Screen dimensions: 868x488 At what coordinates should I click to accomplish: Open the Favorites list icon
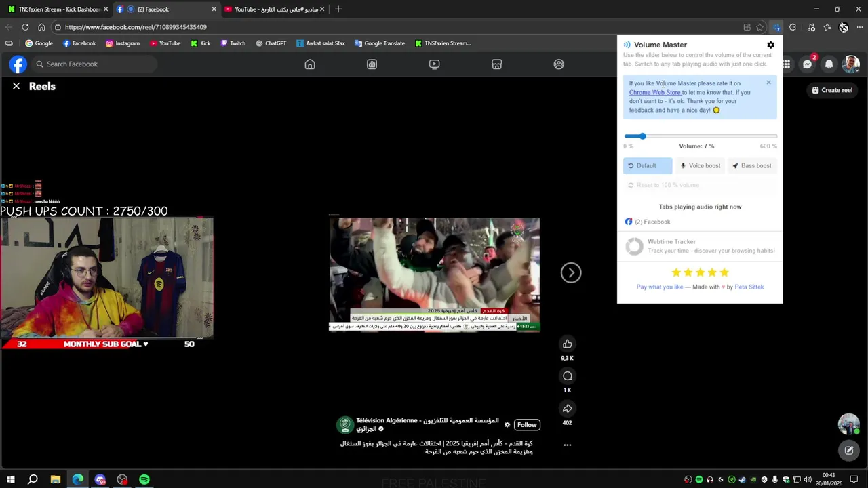[827, 27]
